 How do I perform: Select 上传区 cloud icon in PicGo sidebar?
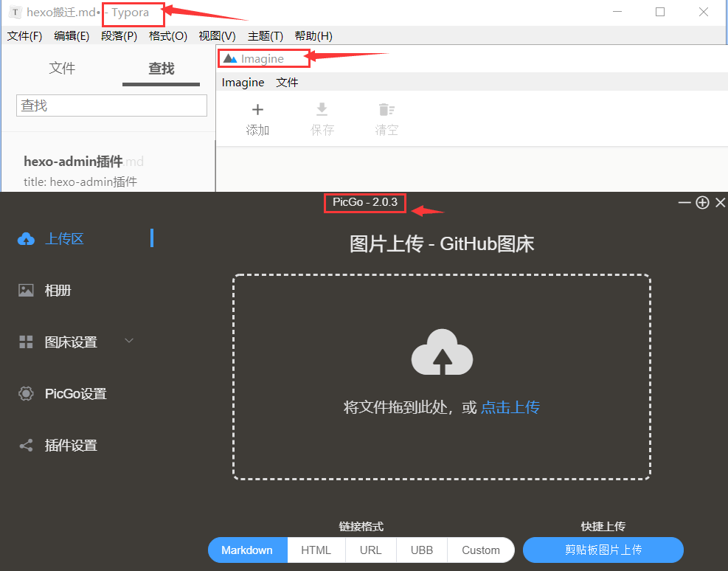[x=26, y=238]
